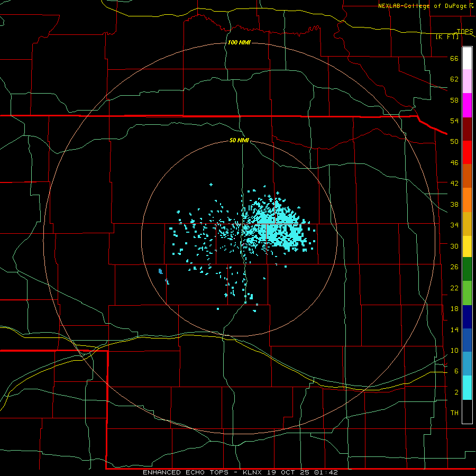Click the bright red legend swatch
Screen dimensions: 476x476
click(x=467, y=152)
